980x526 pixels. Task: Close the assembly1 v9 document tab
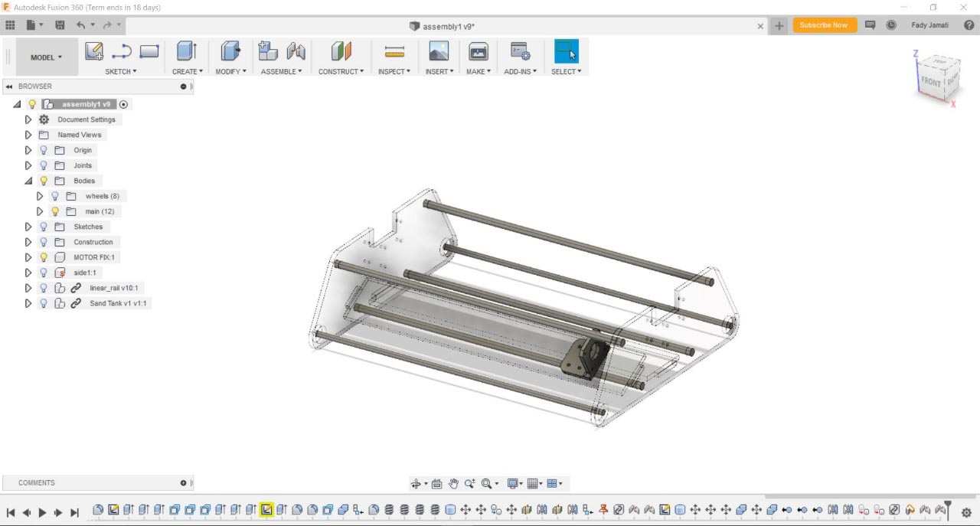(760, 26)
